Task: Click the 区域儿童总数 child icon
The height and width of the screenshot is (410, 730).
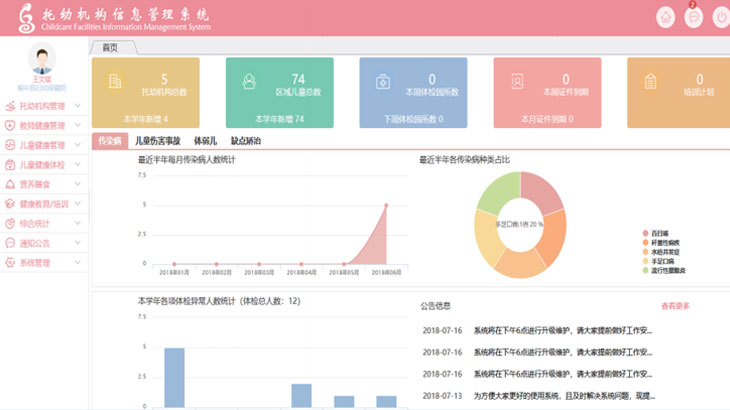Action: click(x=249, y=82)
